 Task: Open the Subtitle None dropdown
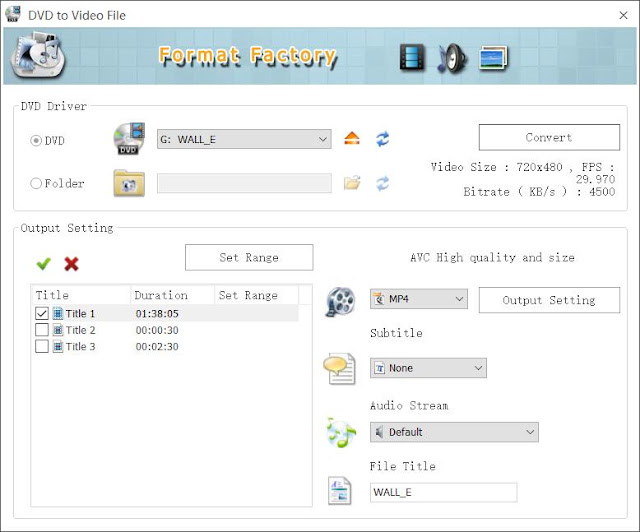428,368
